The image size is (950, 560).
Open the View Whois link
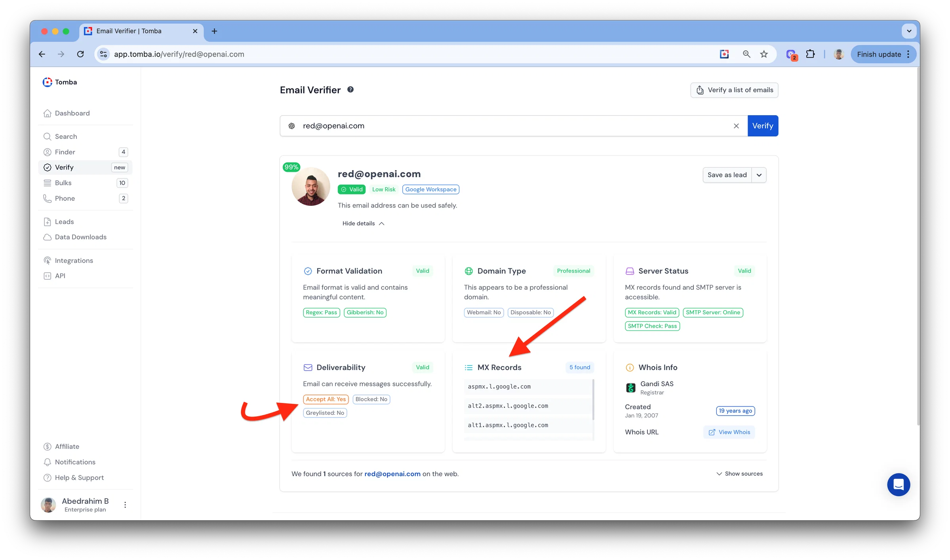pyautogui.click(x=729, y=432)
